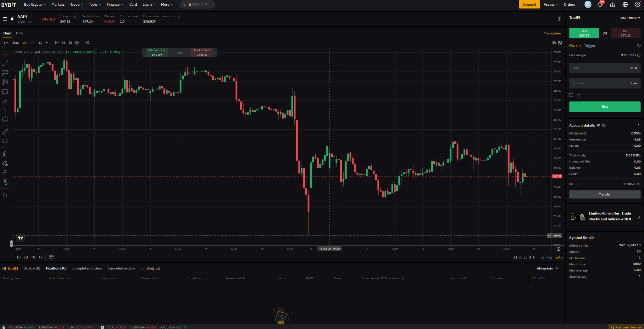This screenshot has width=644, height=329.
Task: Take a chart snapshot with camera icon
Action: 554,43
